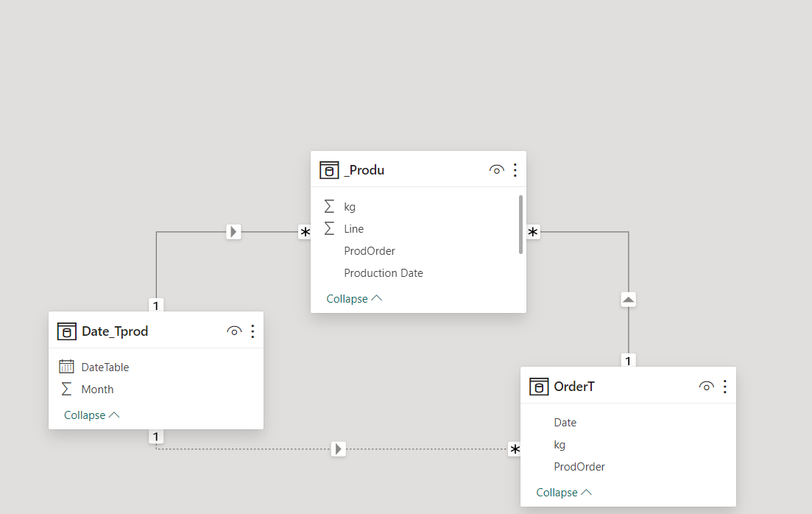Click filter arrow on dotted Date_Tprod to OrderT relationship
This screenshot has height=514, width=812.
pos(338,448)
